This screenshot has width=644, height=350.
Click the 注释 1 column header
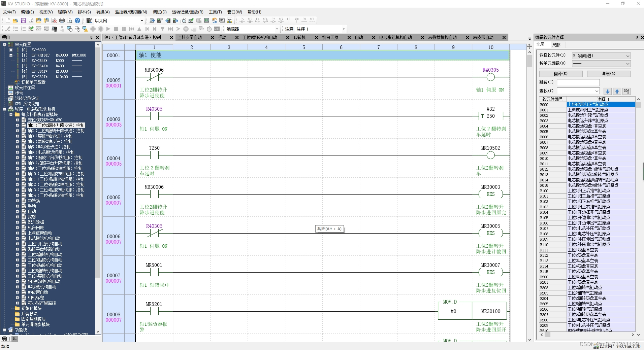pyautogui.click(x=601, y=99)
